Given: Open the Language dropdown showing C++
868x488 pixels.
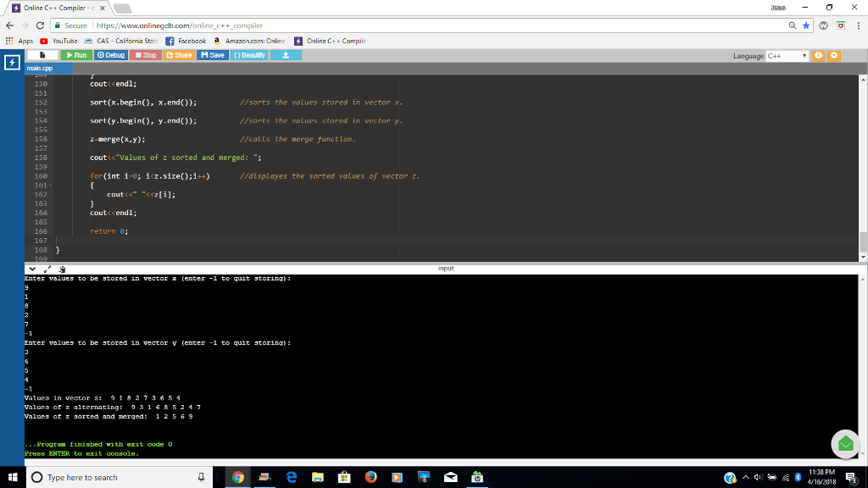Looking at the screenshot, I should point(787,55).
